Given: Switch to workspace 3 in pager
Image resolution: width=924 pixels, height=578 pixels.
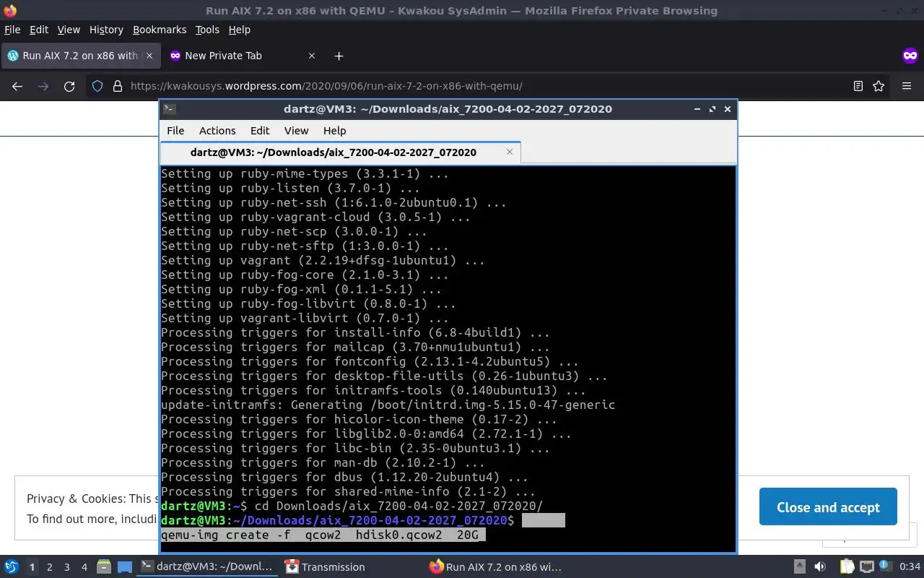Looking at the screenshot, I should (67, 567).
